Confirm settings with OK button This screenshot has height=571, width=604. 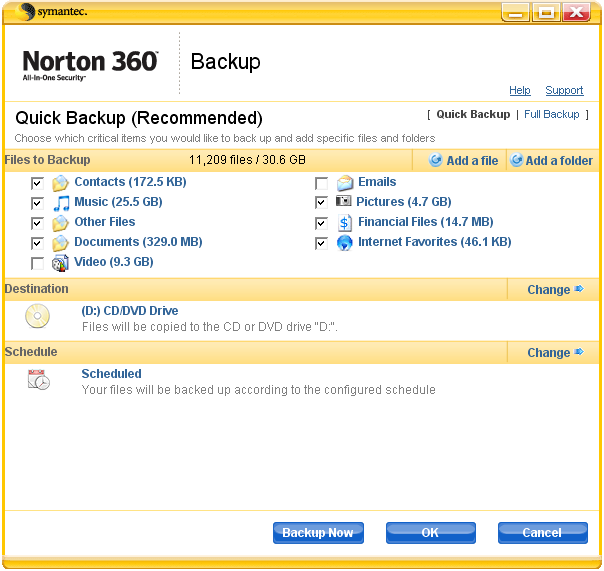431,533
